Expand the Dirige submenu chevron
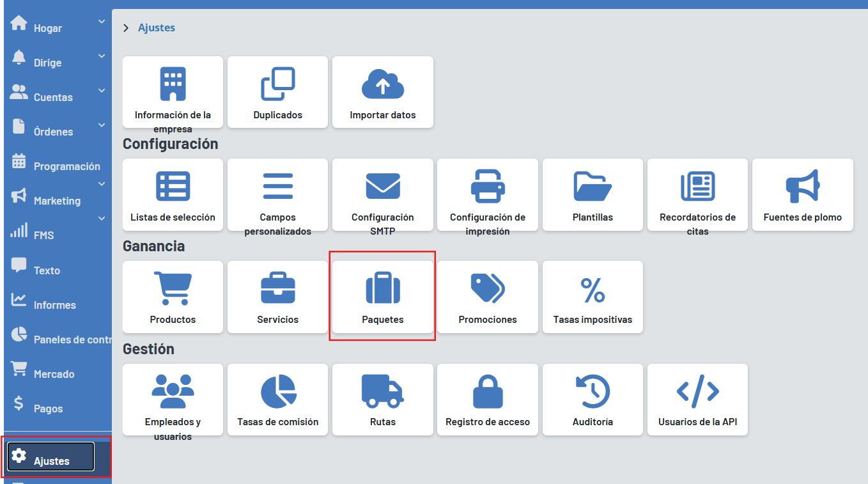The height and width of the screenshot is (484, 868). 102,56
